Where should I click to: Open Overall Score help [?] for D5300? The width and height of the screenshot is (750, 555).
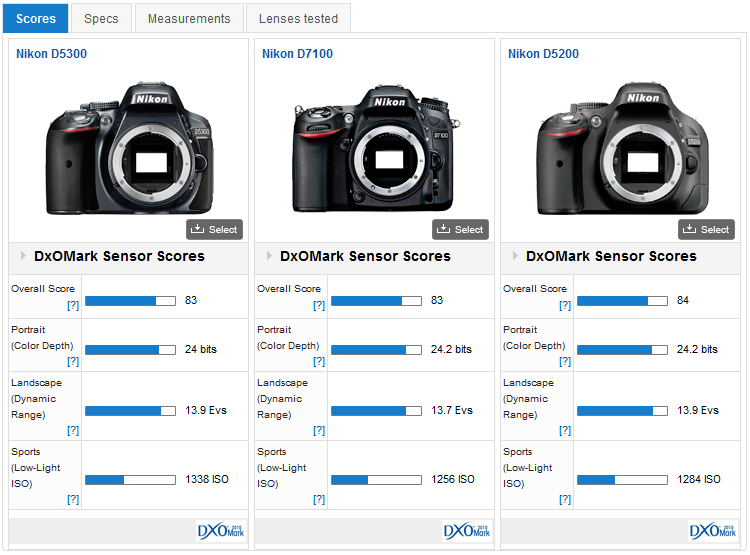pyautogui.click(x=73, y=305)
